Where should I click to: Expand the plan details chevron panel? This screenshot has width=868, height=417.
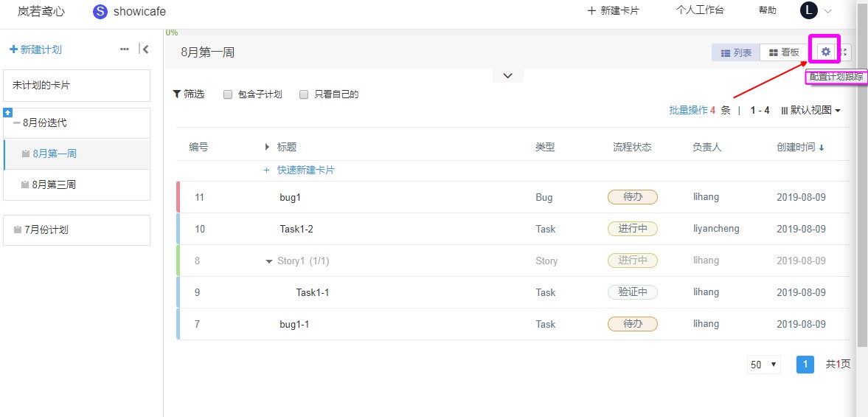coord(507,76)
